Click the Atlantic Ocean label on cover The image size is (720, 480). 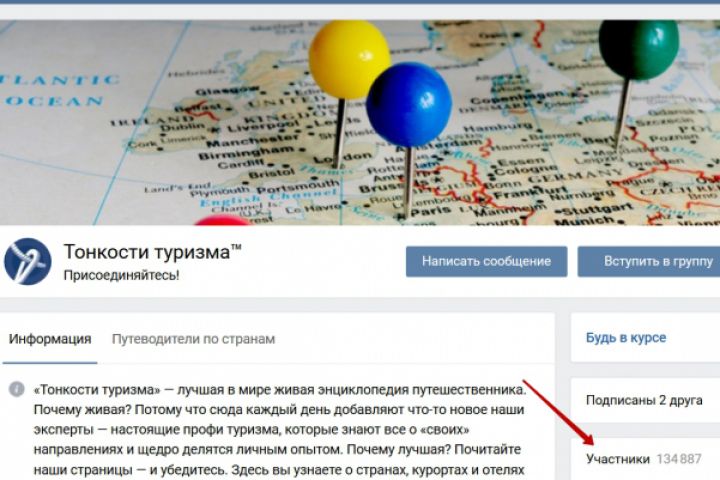coord(59,90)
